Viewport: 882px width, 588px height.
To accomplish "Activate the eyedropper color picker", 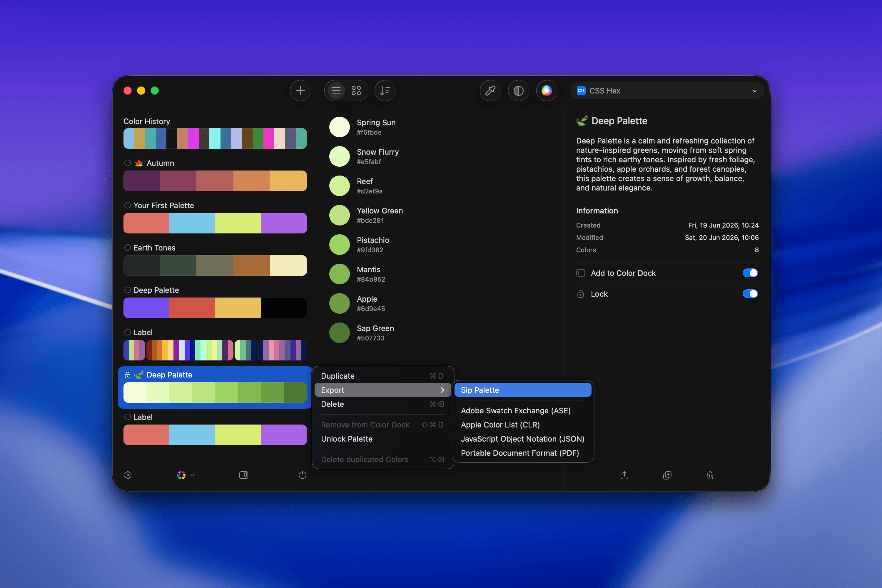I will coord(490,90).
